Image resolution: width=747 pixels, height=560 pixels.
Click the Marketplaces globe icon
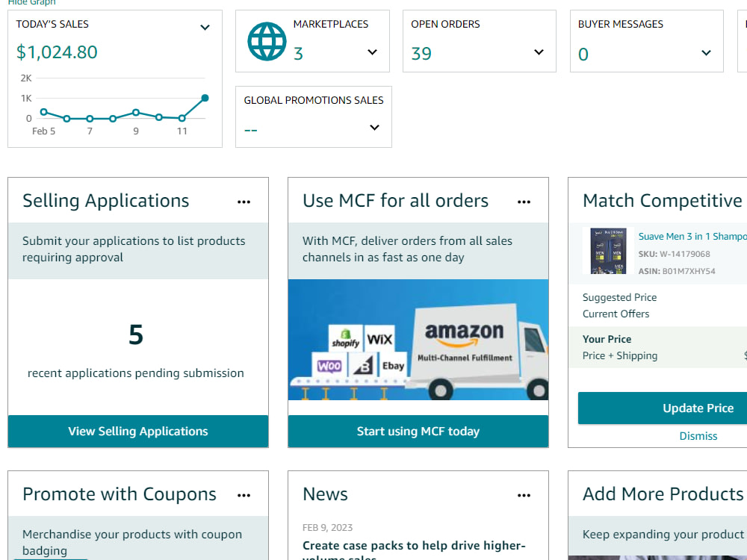point(267,40)
